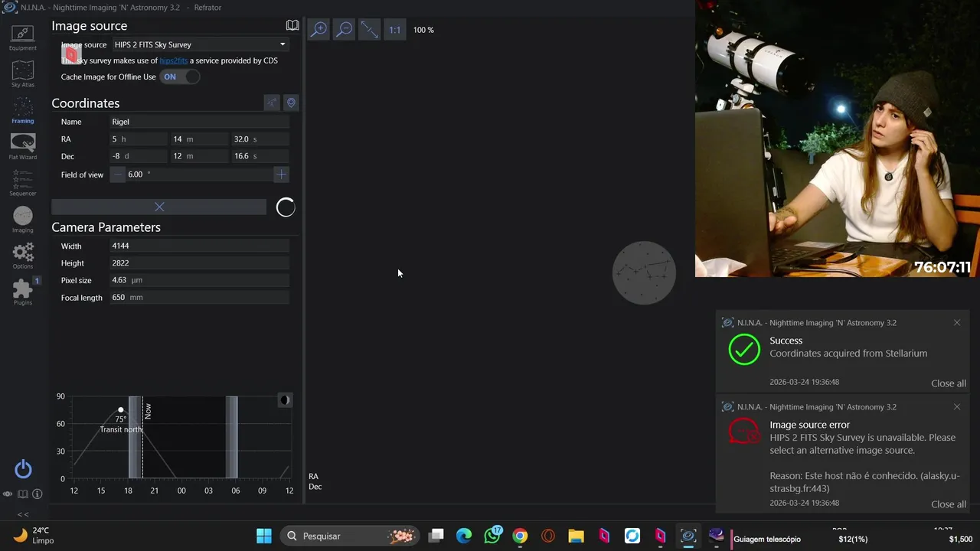Edit camera Height value 2822
The height and width of the screenshot is (551, 980).
200,263
